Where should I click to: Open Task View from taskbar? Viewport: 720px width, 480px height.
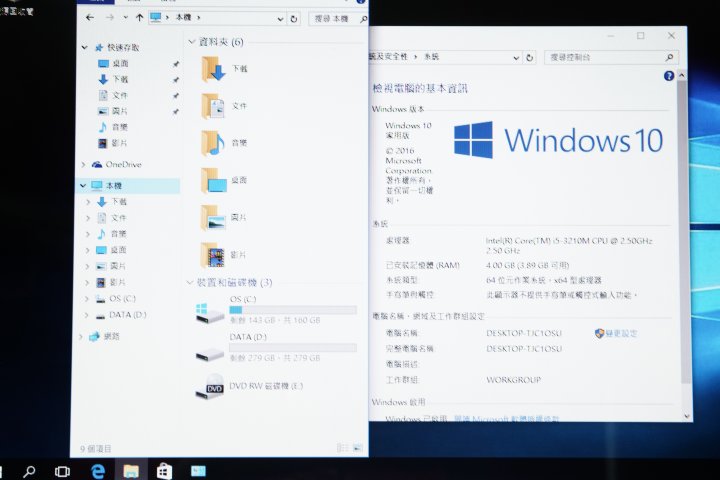point(62,471)
